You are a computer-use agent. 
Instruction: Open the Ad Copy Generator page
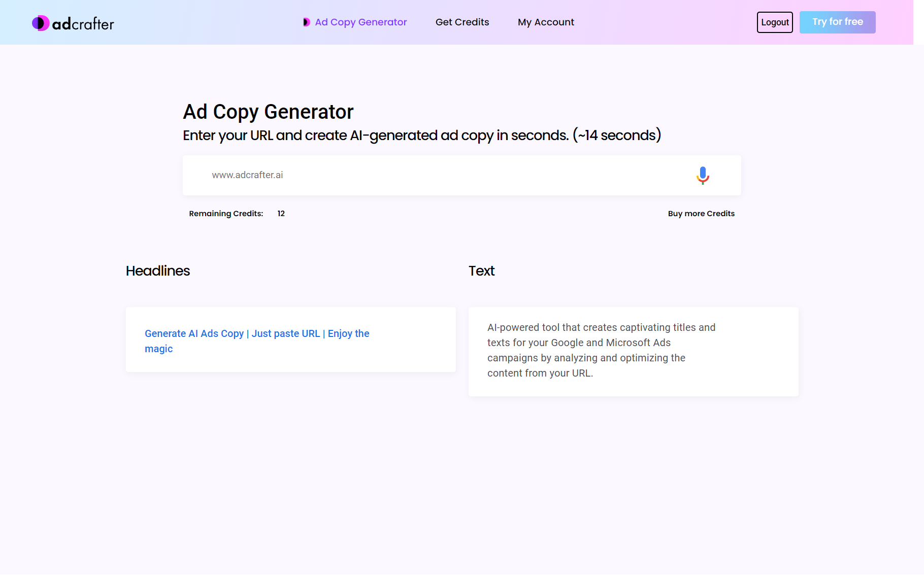360,22
